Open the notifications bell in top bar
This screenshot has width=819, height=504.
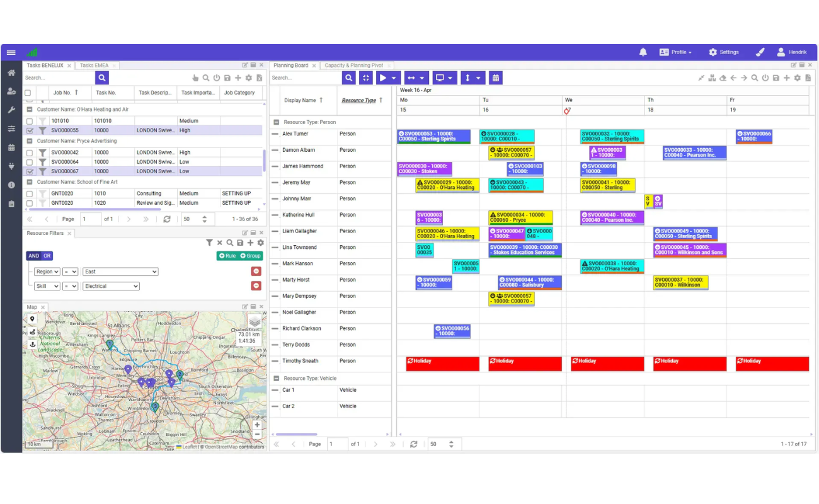pos(643,52)
